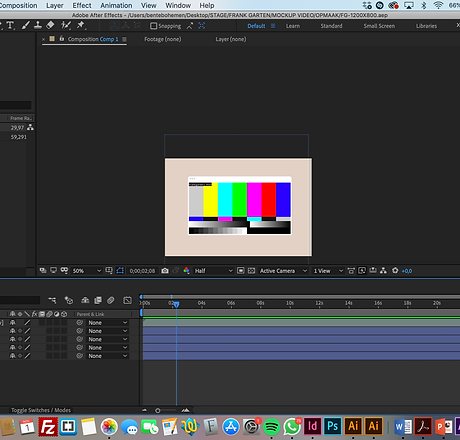This screenshot has height=440, width=460.
Task: Switch to the Learn workspace
Action: [x=293, y=26]
